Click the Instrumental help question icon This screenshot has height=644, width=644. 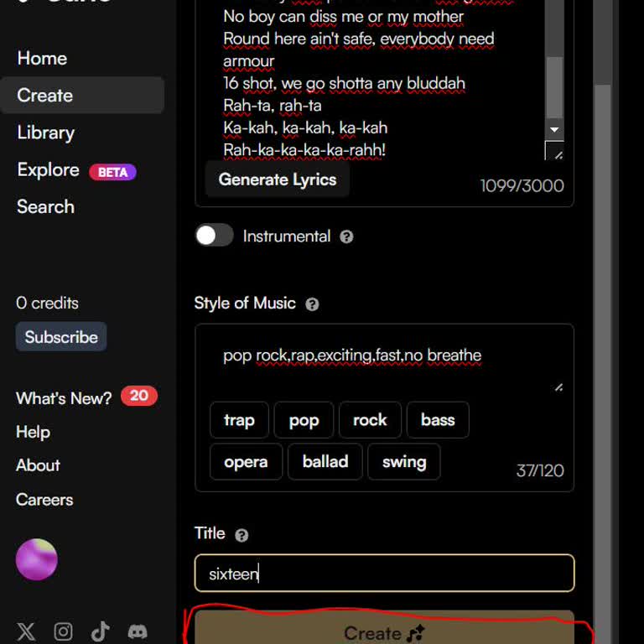click(346, 236)
